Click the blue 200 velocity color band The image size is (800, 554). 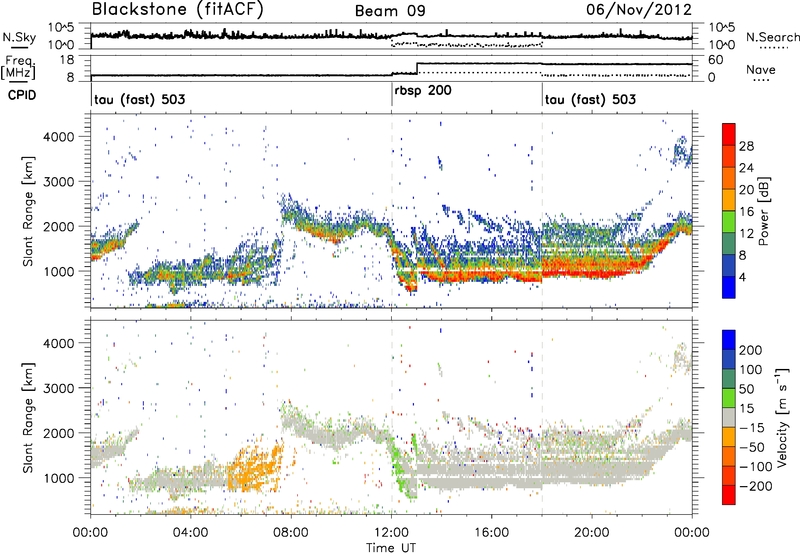tap(729, 340)
